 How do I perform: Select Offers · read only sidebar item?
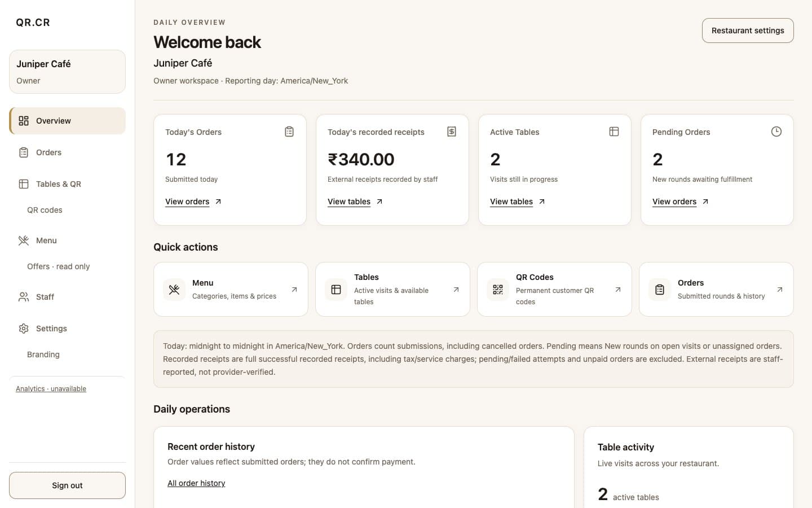tap(58, 266)
